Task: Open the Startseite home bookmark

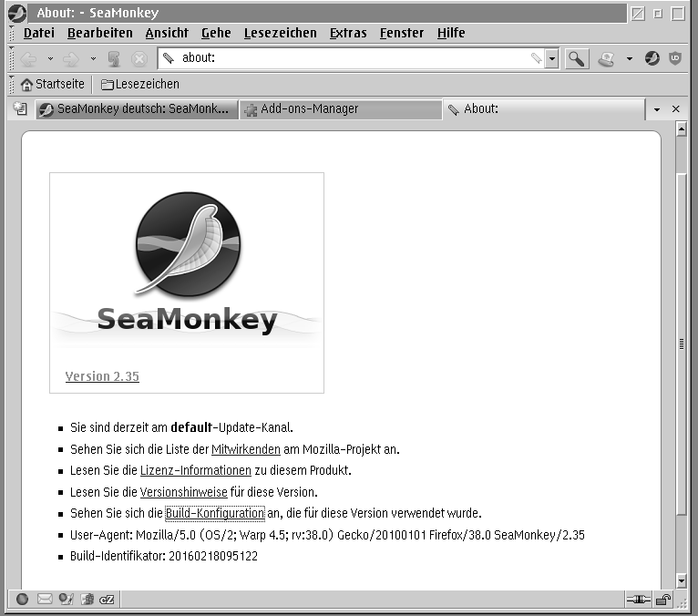Action: pos(53,84)
